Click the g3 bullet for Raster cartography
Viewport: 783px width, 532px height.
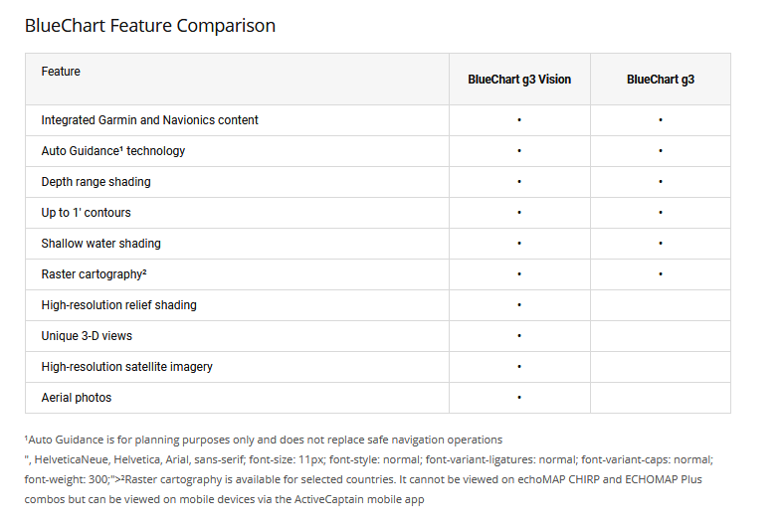tap(661, 274)
